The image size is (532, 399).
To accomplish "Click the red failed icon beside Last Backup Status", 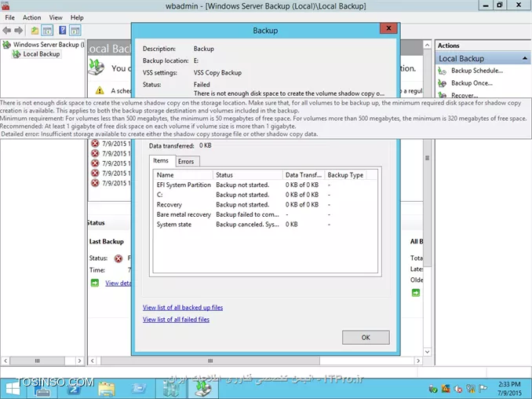I will 118,258.
